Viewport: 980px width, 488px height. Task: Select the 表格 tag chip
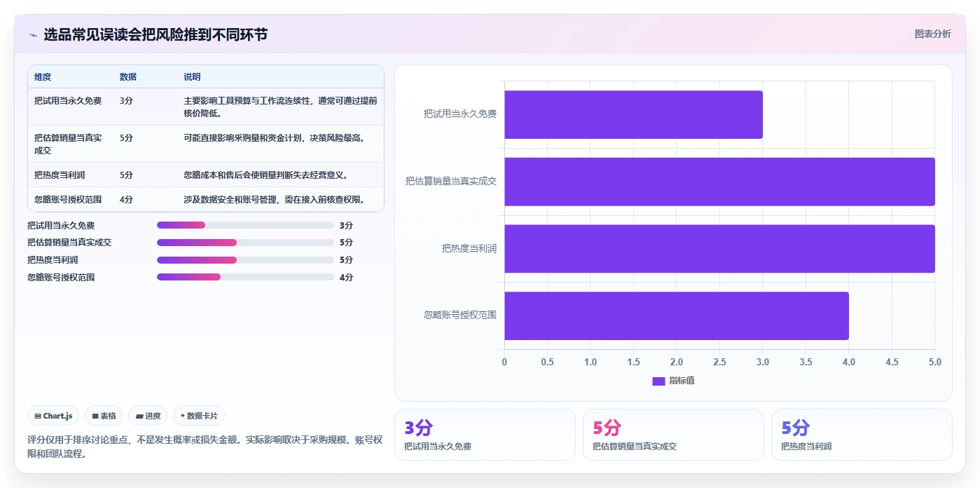pos(104,416)
